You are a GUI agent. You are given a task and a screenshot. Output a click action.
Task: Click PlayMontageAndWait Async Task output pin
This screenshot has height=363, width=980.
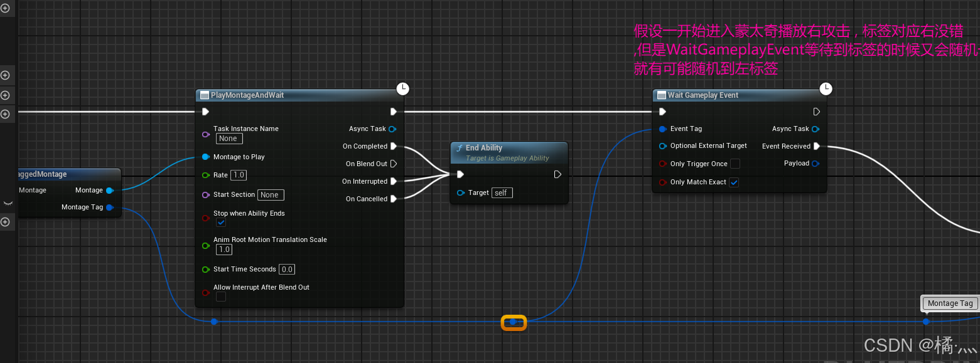click(x=393, y=129)
